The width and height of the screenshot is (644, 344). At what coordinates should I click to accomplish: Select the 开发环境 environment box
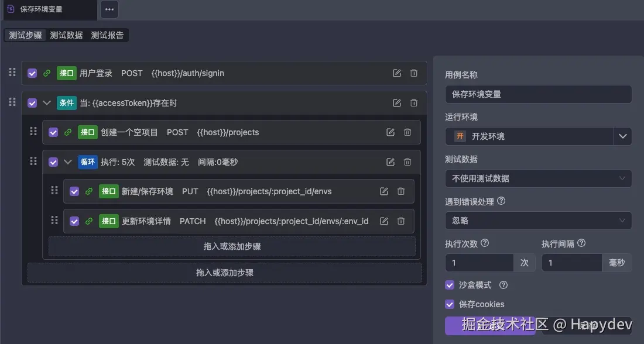pos(529,136)
